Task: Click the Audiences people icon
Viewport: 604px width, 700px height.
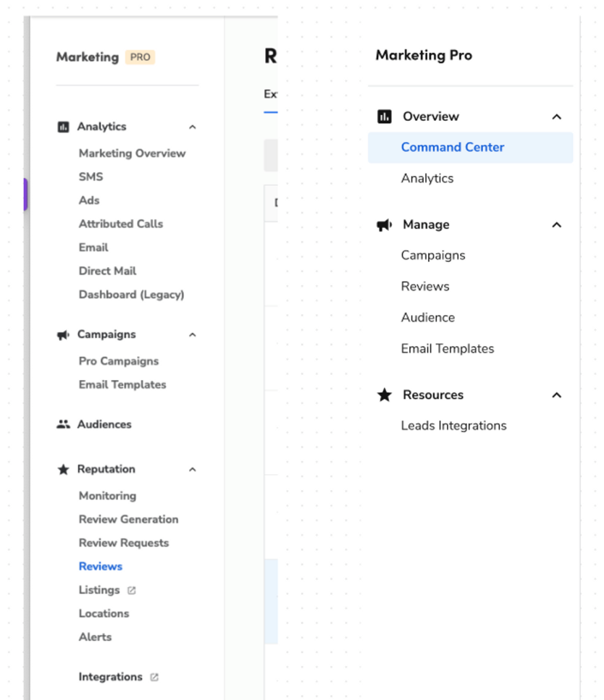Action: pos(63,425)
